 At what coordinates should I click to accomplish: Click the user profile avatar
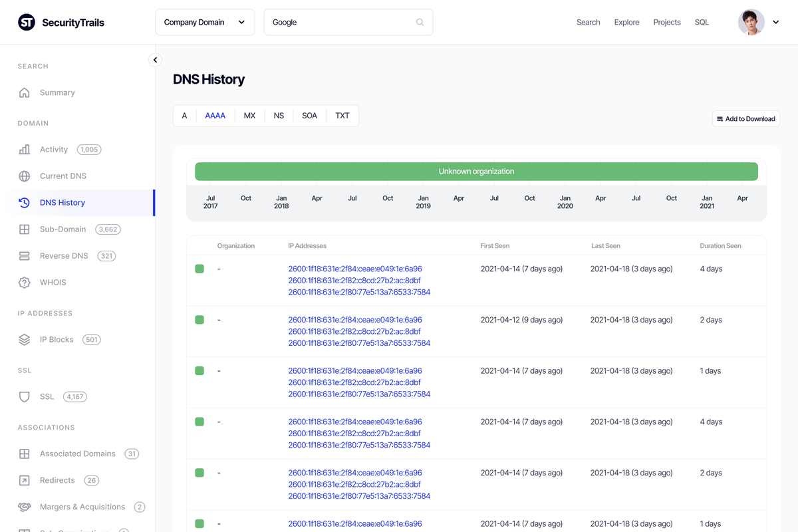pyautogui.click(x=751, y=23)
